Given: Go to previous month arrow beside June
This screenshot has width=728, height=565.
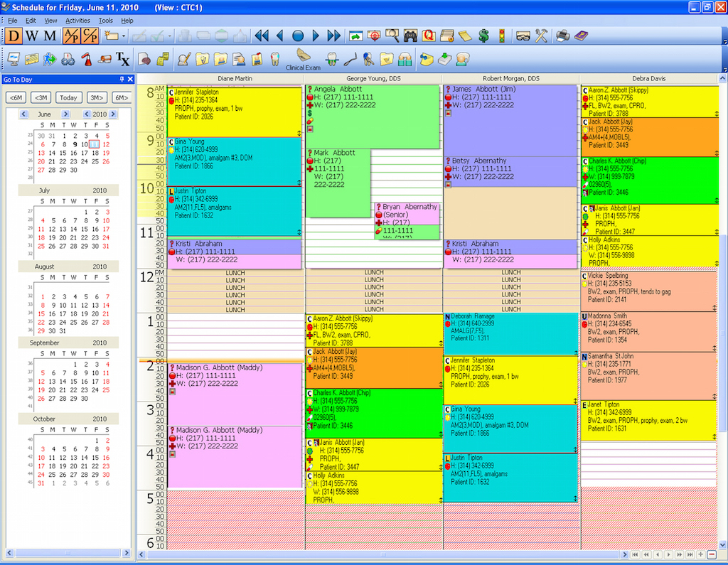Looking at the screenshot, I should pos(24,114).
